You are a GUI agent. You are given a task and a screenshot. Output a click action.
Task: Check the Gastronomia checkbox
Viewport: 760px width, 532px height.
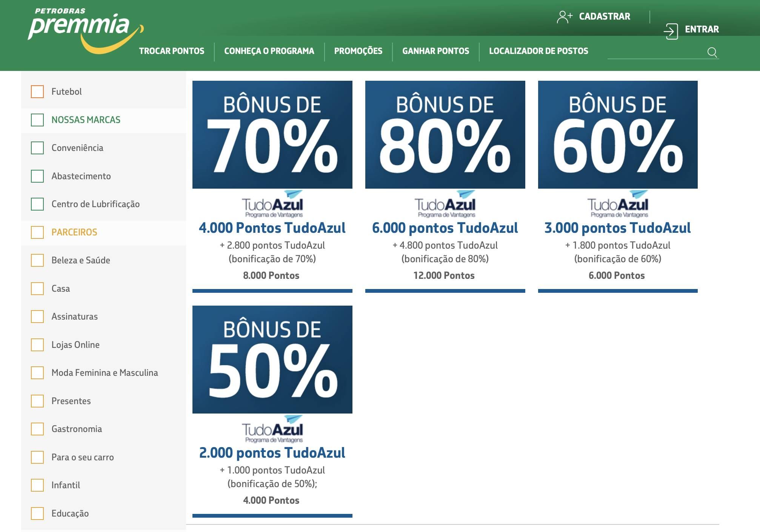tap(37, 429)
